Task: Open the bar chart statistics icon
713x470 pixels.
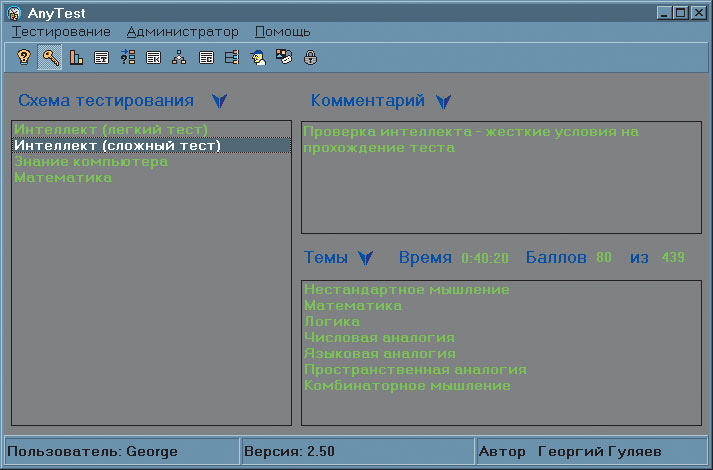Action: click(x=76, y=58)
